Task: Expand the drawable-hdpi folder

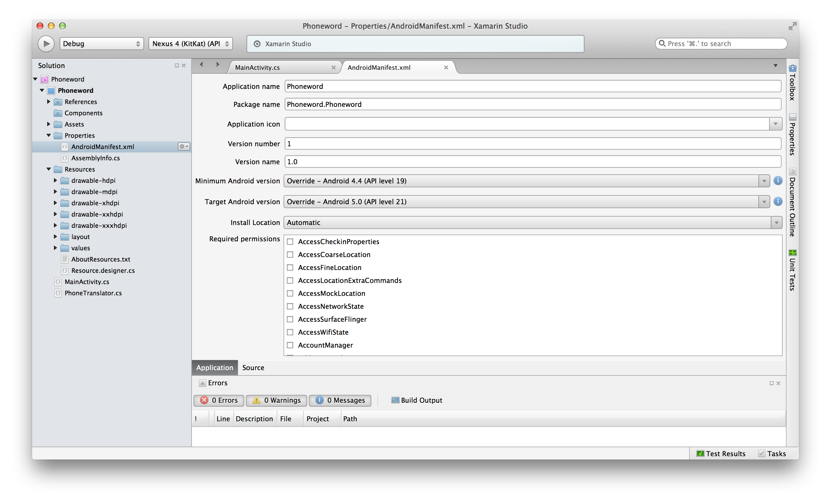Action: [x=55, y=181]
